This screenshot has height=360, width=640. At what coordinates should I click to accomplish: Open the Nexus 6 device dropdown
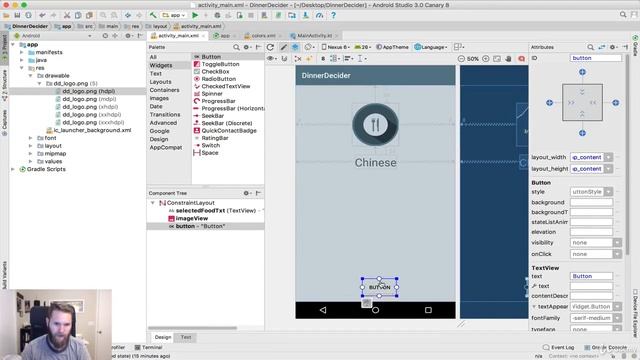click(x=336, y=47)
